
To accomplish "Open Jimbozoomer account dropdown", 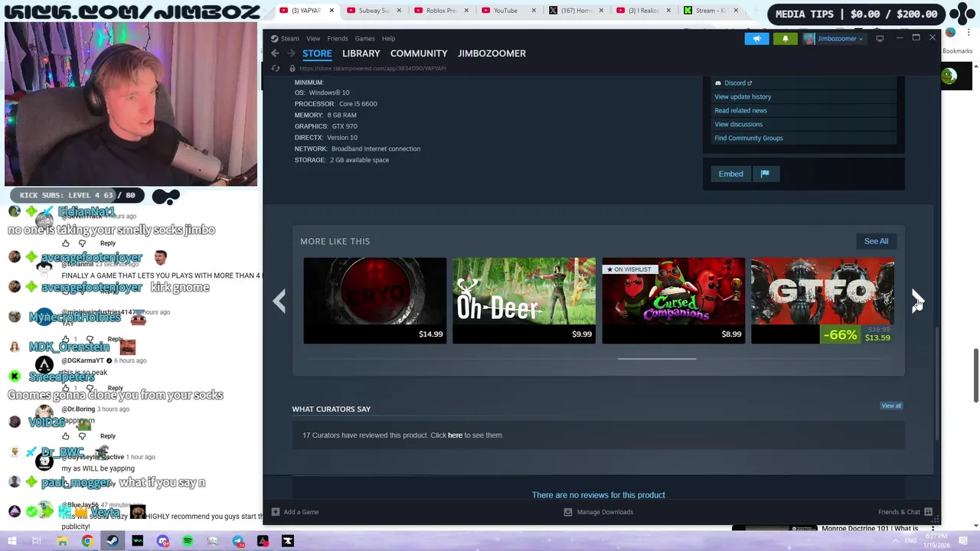I will tap(841, 38).
